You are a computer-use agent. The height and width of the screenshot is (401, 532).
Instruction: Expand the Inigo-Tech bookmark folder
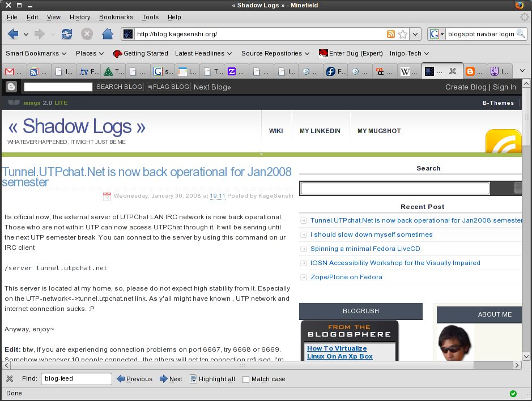(x=409, y=53)
